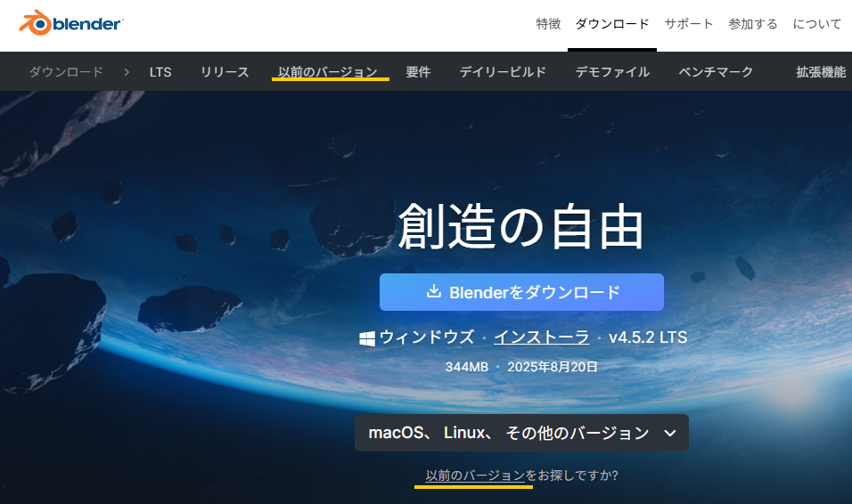Screen dimensions: 852x504
Task: Click the Blenderをダウンロード button
Action: tap(521, 292)
